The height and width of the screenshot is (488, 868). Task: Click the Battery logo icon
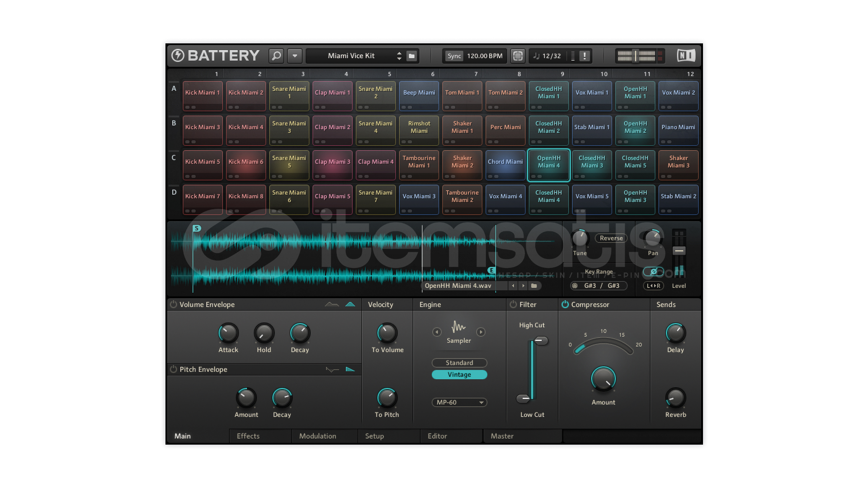point(178,55)
